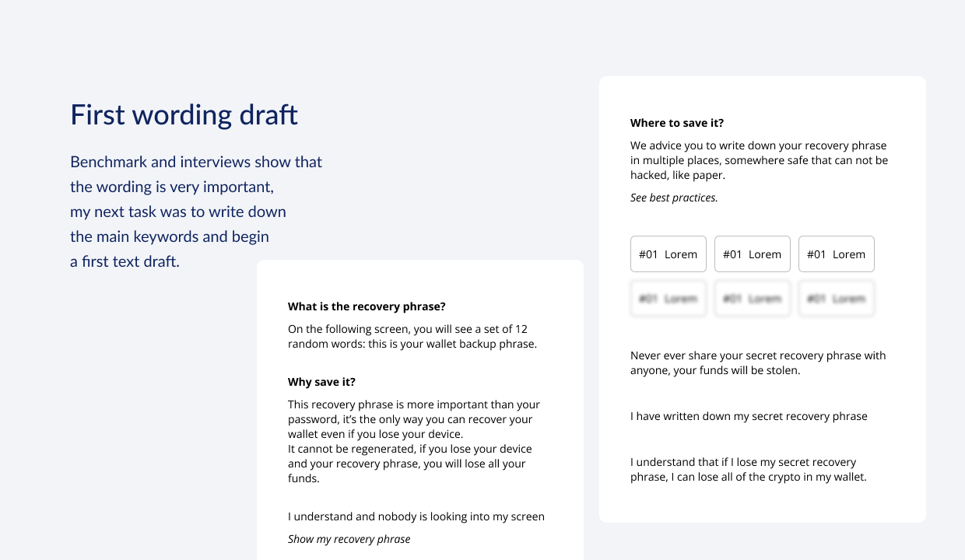
Task: Click the 'Why save it?' heading
Action: [x=321, y=382]
